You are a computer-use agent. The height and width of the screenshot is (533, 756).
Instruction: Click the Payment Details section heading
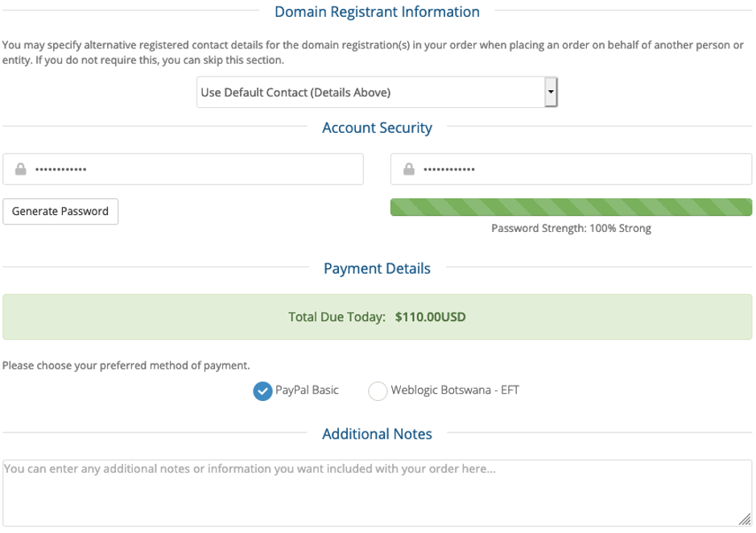pyautogui.click(x=377, y=269)
